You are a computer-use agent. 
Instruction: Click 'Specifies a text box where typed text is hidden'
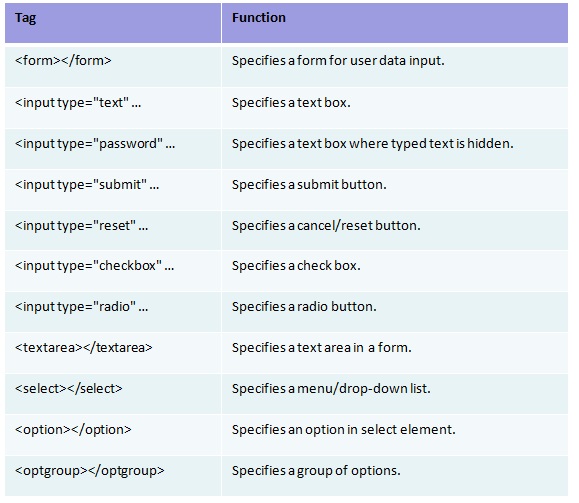pos(373,144)
